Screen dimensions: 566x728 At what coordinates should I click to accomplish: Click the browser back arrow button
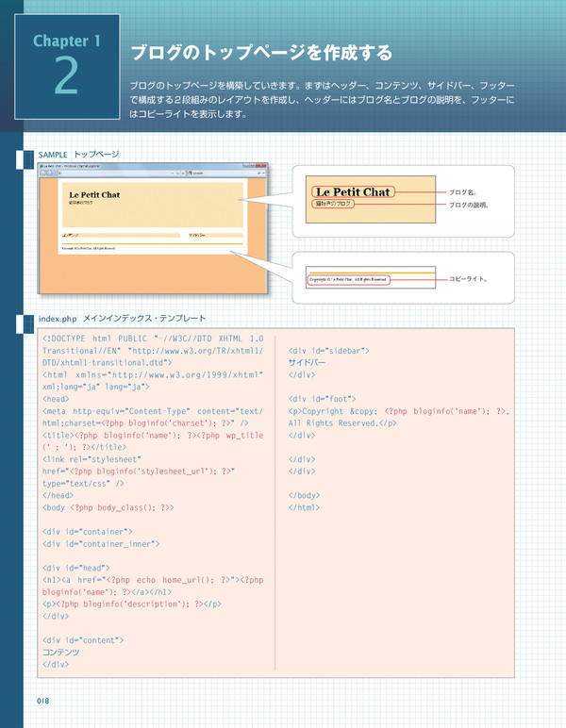point(43,174)
